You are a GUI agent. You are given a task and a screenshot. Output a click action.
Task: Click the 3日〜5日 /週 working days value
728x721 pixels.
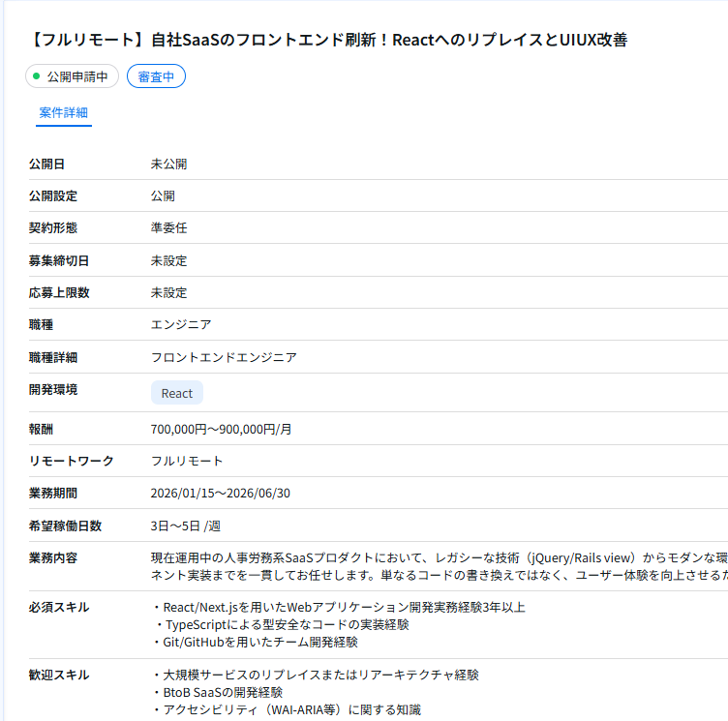tap(185, 526)
